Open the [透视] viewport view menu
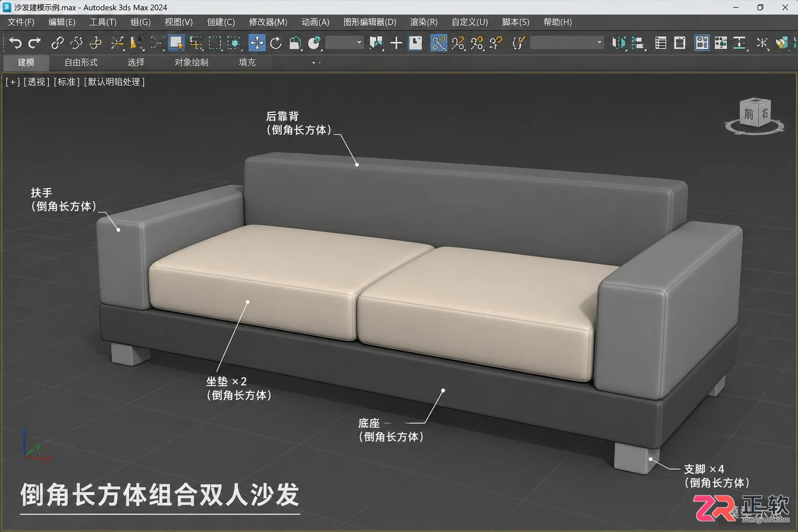Image resolution: width=798 pixels, height=532 pixels. tap(37, 82)
